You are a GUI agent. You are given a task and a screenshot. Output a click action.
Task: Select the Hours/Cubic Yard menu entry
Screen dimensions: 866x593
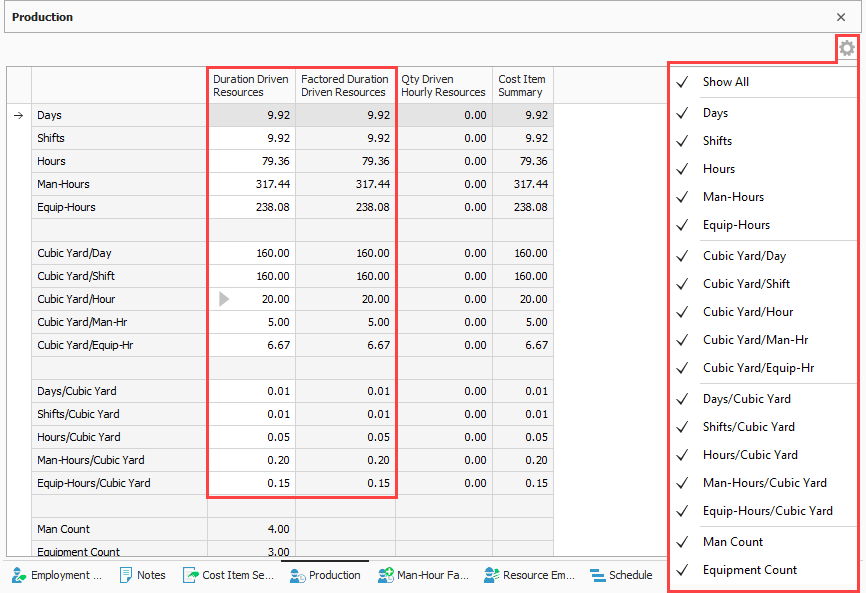point(750,455)
